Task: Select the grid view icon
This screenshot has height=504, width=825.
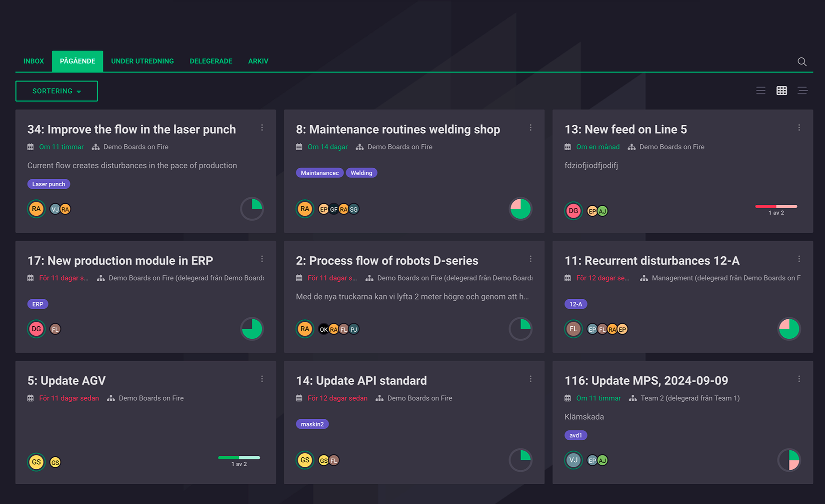Action: [x=781, y=91]
